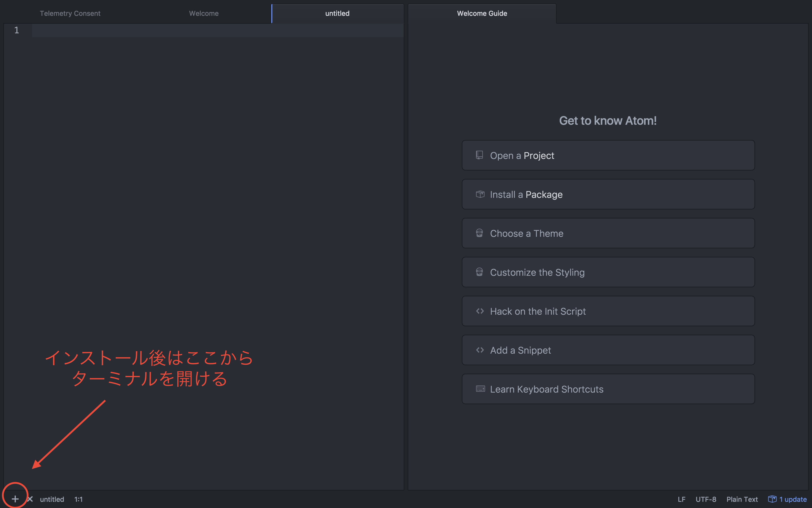Click the package box icon beside 1 update
This screenshot has width=812, height=508.
coord(772,499)
